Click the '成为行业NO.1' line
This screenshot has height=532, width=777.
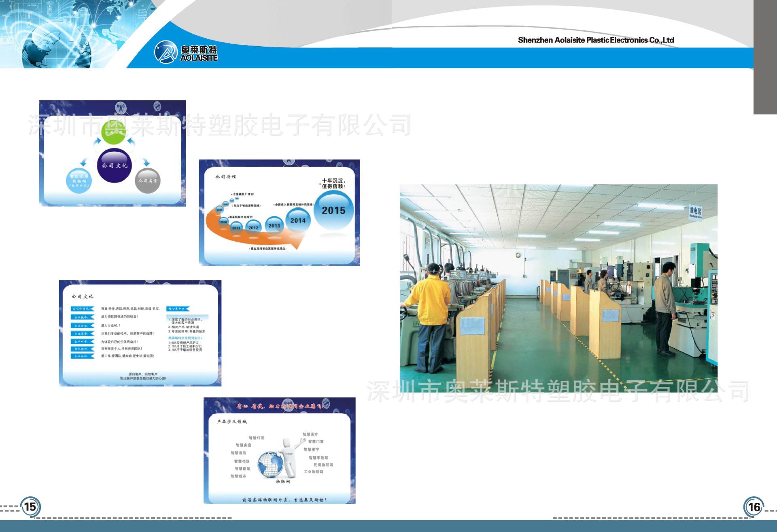click(110, 325)
